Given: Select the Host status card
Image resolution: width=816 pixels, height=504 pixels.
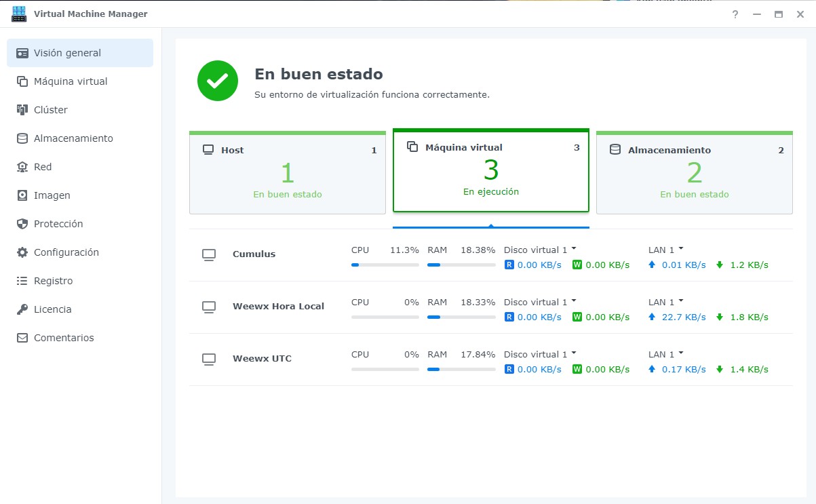Looking at the screenshot, I should [287, 174].
